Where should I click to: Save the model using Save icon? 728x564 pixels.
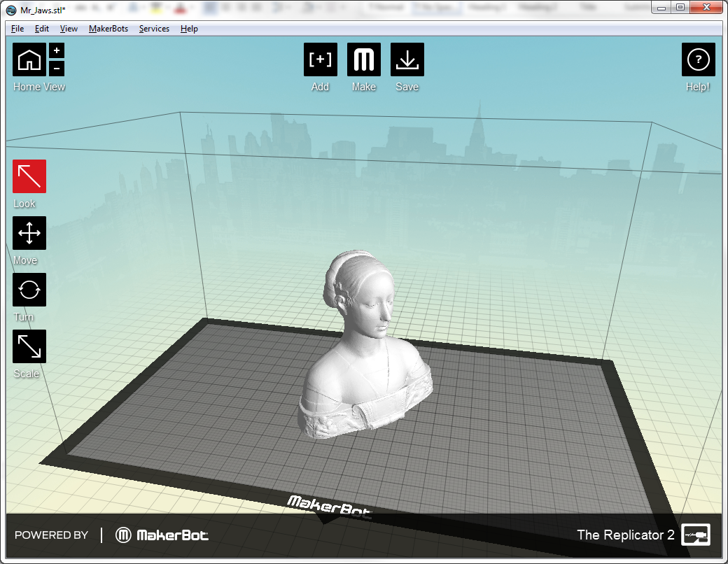click(x=407, y=60)
